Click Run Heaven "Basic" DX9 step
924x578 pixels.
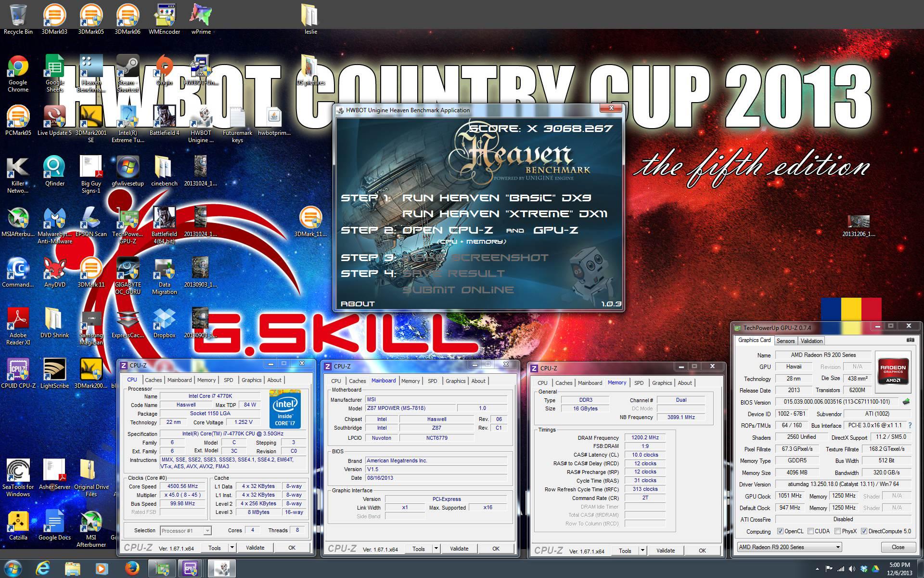[x=496, y=197]
